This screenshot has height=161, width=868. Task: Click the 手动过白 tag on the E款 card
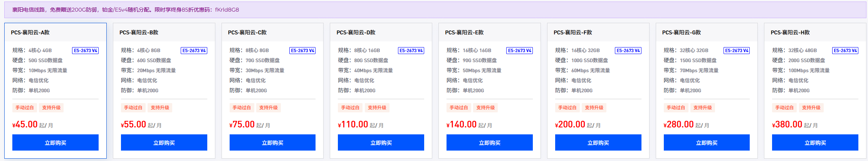tap(459, 108)
